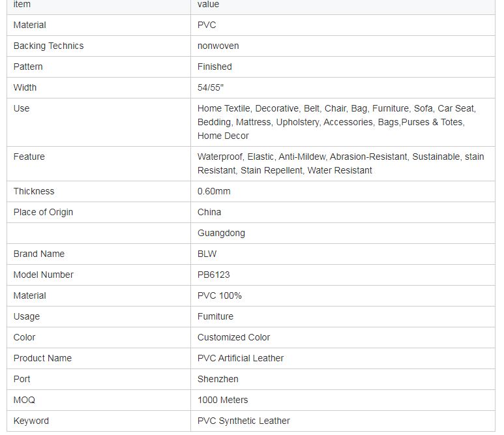
Task: Click the PVC value in Material row
Action: [207, 25]
